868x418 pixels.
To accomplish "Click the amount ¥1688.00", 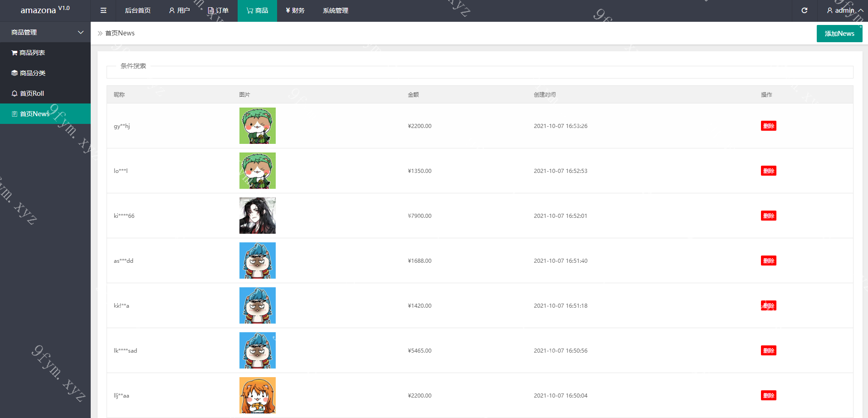I will pos(419,261).
